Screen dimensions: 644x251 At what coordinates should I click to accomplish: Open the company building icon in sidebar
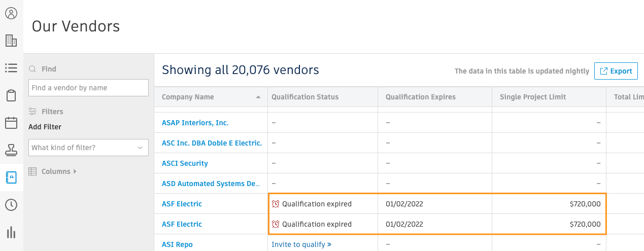coord(11,41)
